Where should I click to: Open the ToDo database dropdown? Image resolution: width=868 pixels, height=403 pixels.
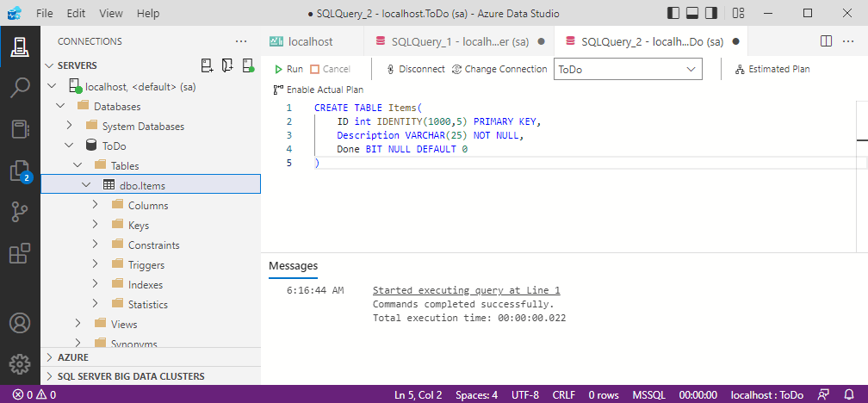(x=628, y=70)
